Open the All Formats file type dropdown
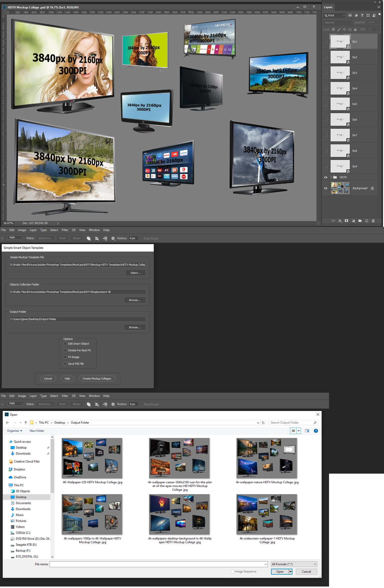 coord(294,564)
